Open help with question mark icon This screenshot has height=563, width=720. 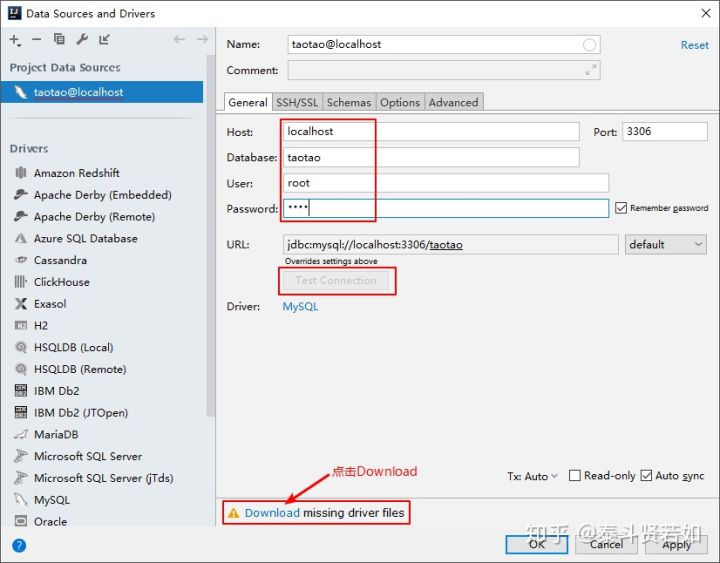19,546
